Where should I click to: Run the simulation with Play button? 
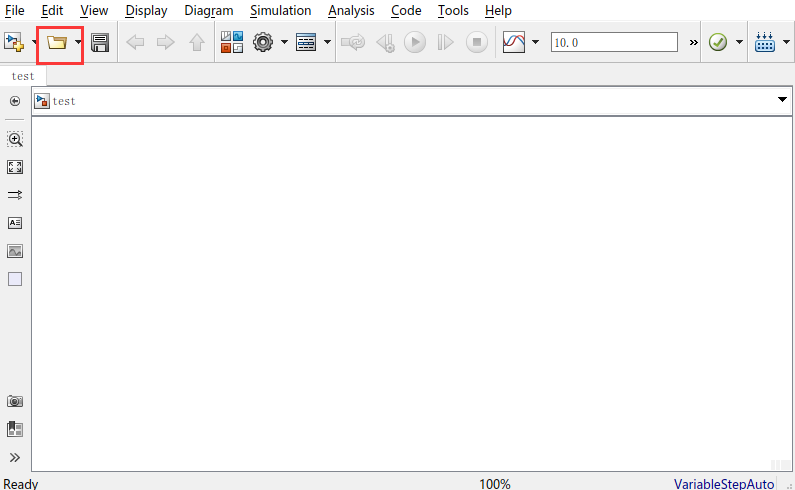pyautogui.click(x=415, y=42)
